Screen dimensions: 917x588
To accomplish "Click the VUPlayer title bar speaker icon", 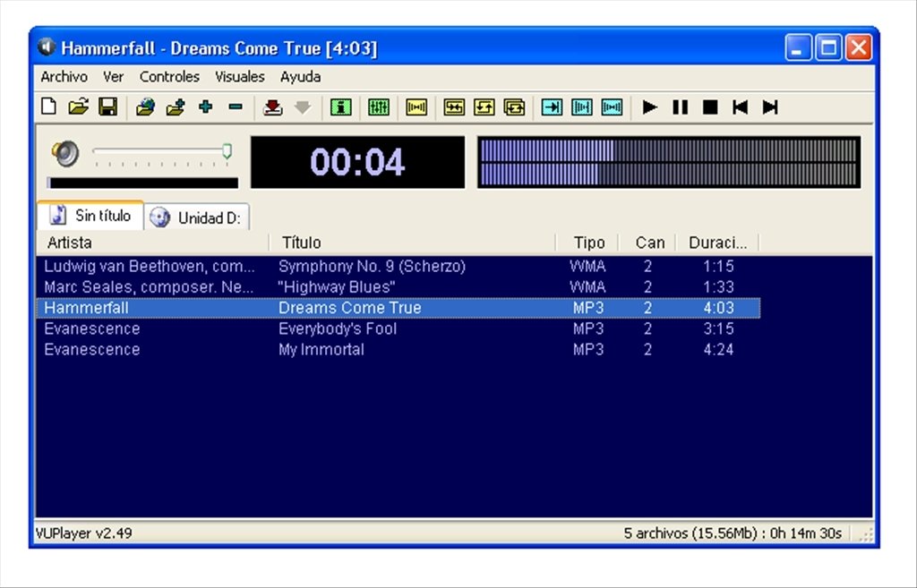I will (47, 47).
